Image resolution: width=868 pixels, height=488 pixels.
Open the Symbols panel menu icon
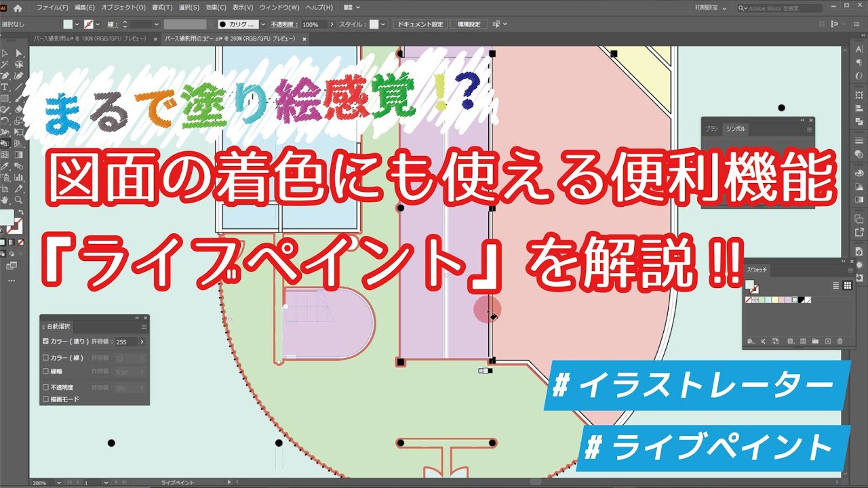click(x=810, y=129)
